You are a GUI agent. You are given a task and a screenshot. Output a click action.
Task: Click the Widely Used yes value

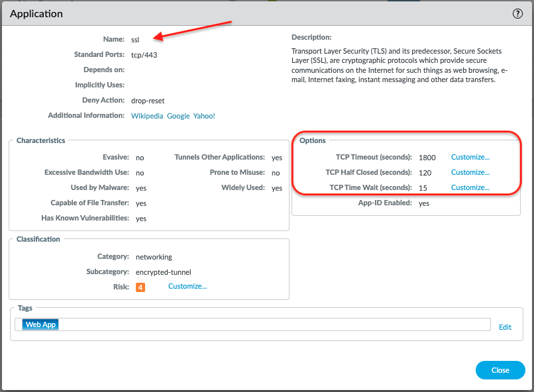pyautogui.click(x=277, y=189)
